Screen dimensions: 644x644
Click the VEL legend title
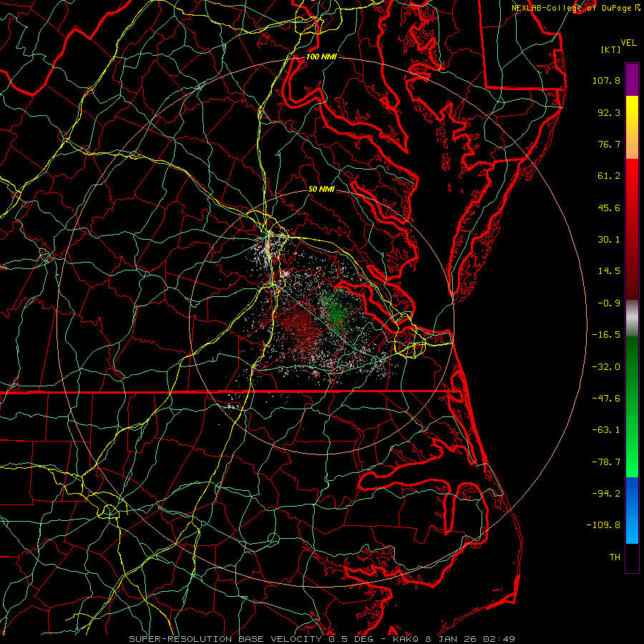(628, 43)
